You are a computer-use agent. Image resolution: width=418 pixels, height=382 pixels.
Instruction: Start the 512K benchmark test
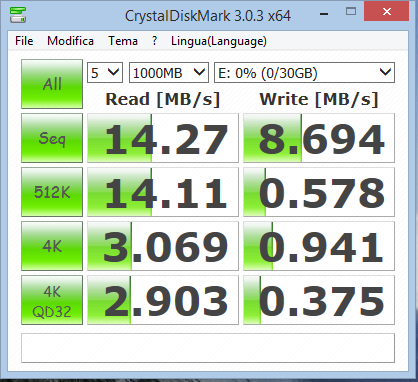52,192
